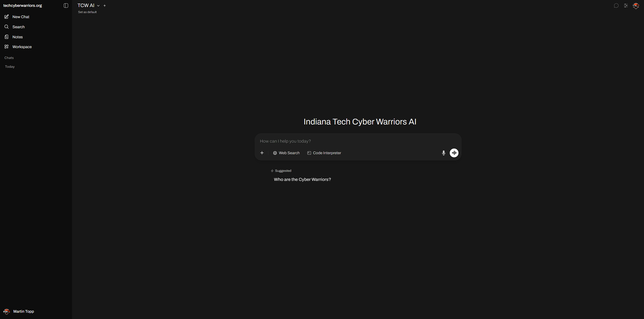Open user avatar menu at top right

636,6
